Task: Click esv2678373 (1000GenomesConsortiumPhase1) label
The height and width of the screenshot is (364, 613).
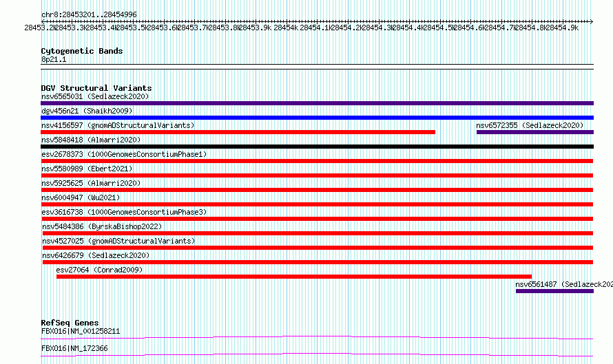Action: (x=124, y=154)
